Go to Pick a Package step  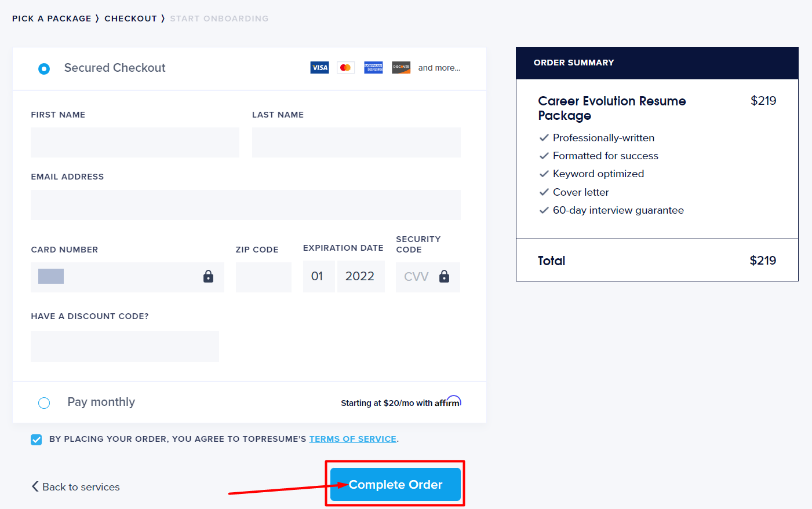point(52,19)
